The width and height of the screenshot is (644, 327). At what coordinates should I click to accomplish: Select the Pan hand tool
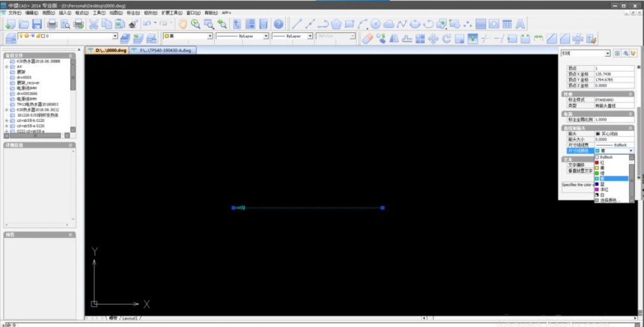182,24
